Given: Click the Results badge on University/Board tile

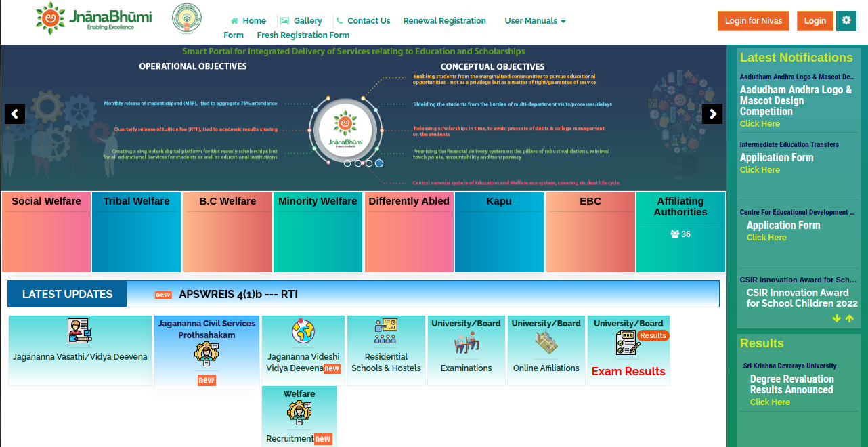Looking at the screenshot, I should pyautogui.click(x=653, y=335).
